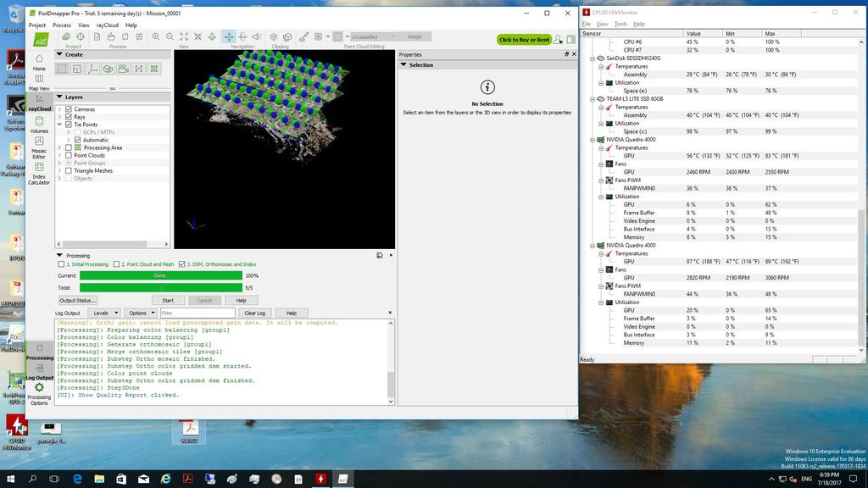Enable the Triangle Meshes layer checkbox

click(x=69, y=171)
